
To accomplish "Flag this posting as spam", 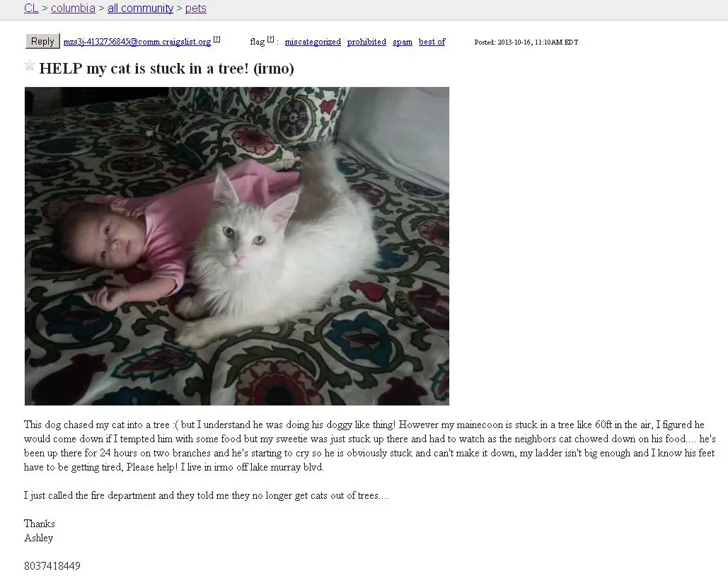I will 402,42.
